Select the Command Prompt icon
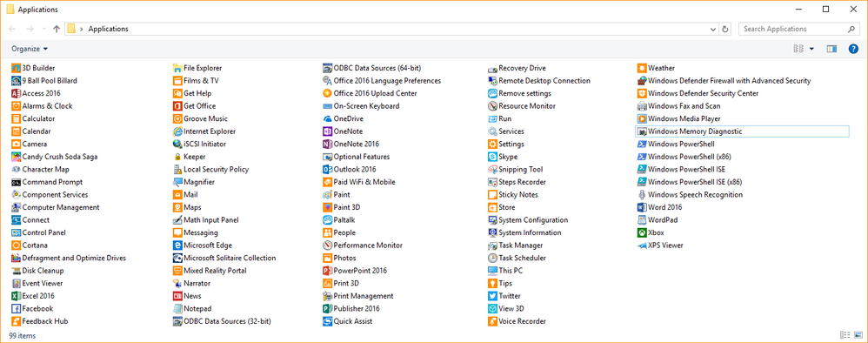The image size is (868, 343). click(x=16, y=182)
